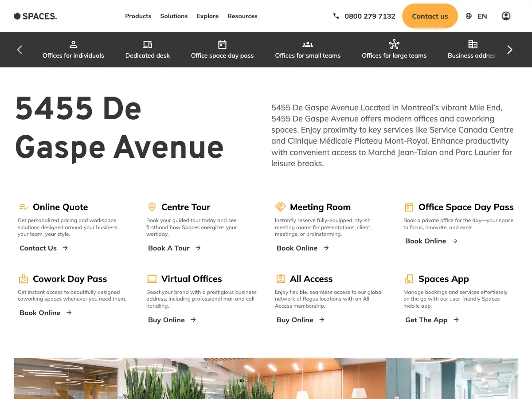Open the EN language selector
This screenshot has height=399, width=532.
click(482, 16)
